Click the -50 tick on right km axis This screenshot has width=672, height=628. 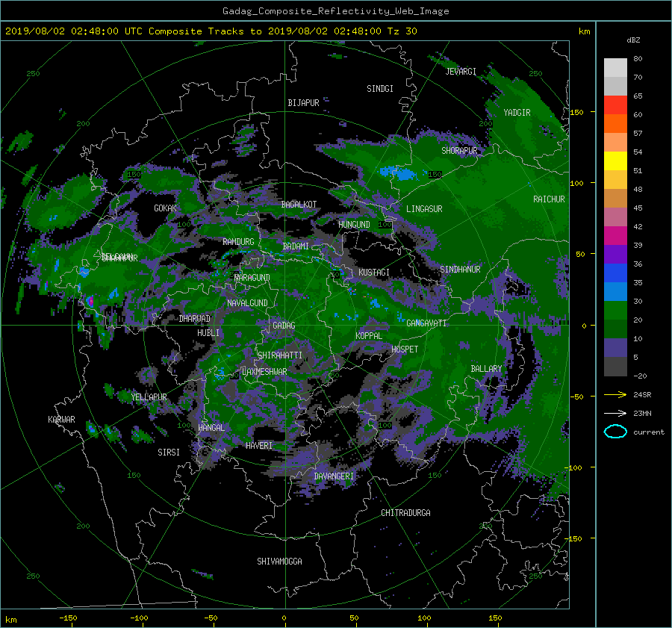576,397
